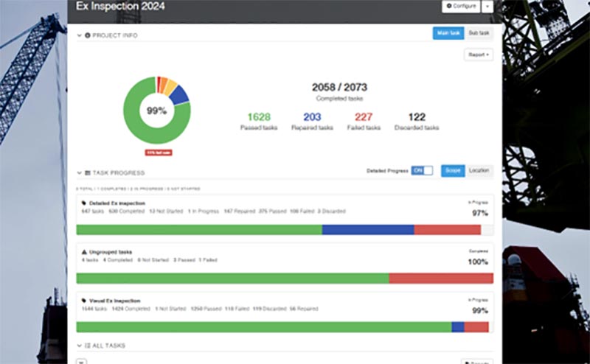Screen dimensions: 590x364
Task: Open the Passed tasks count 1628
Action: click(258, 116)
